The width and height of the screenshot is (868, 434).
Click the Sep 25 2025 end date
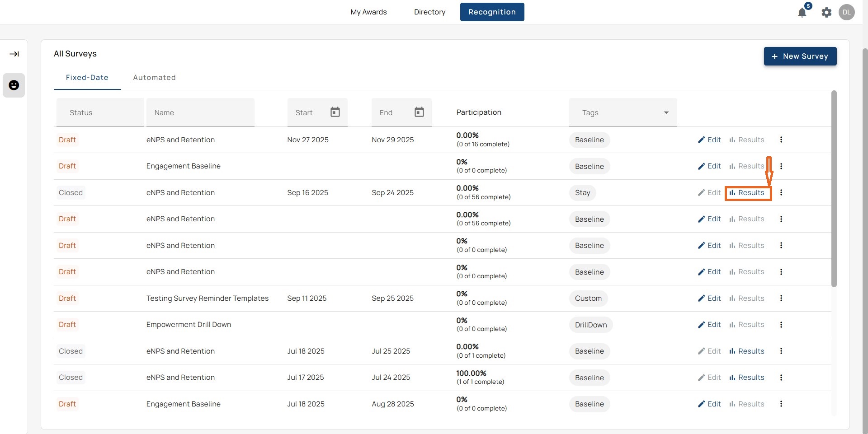[x=392, y=298]
